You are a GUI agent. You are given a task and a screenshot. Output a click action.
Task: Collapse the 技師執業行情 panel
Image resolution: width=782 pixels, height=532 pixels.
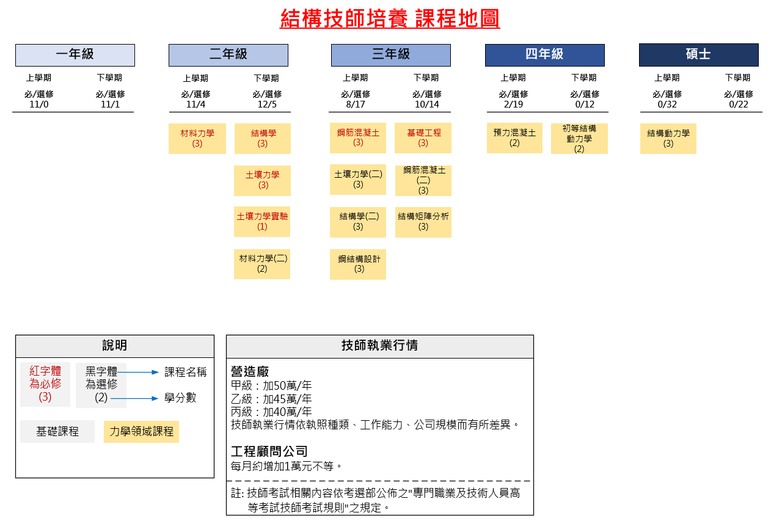(x=381, y=346)
